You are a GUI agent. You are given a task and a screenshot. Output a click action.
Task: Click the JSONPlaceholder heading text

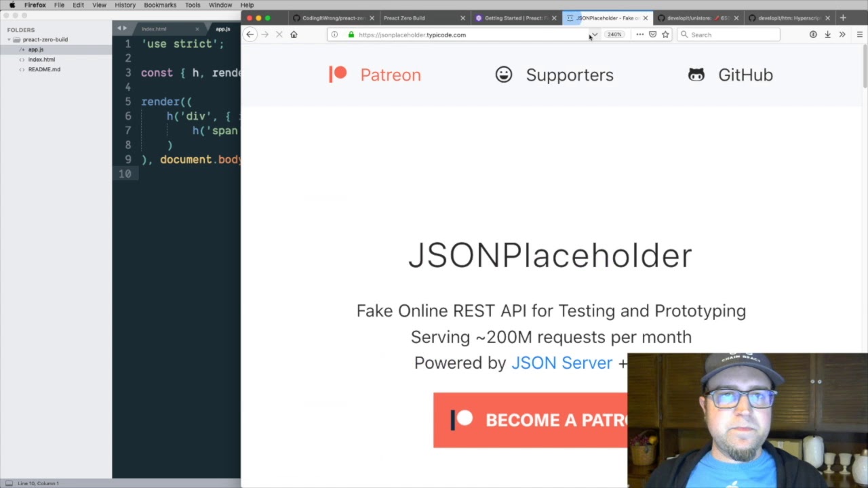tap(550, 256)
